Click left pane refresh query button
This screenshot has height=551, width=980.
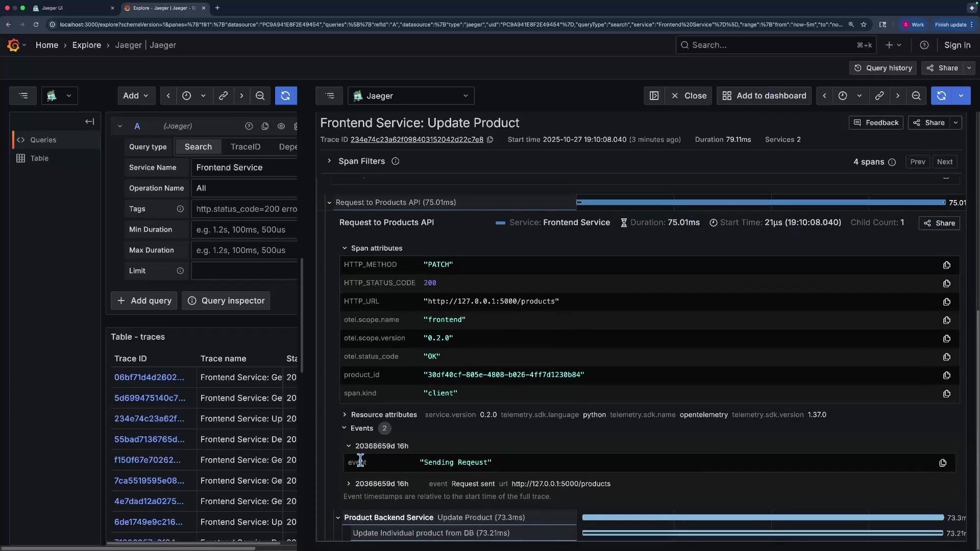(286, 96)
